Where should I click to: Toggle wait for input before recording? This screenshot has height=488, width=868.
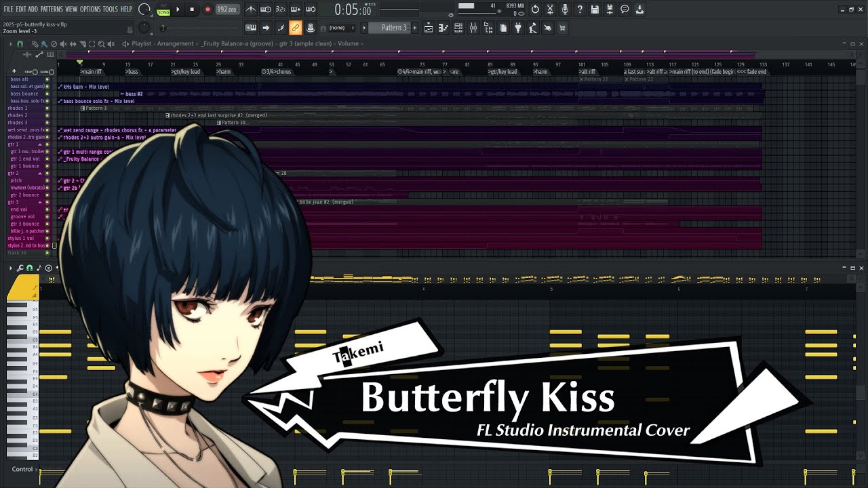266,9
